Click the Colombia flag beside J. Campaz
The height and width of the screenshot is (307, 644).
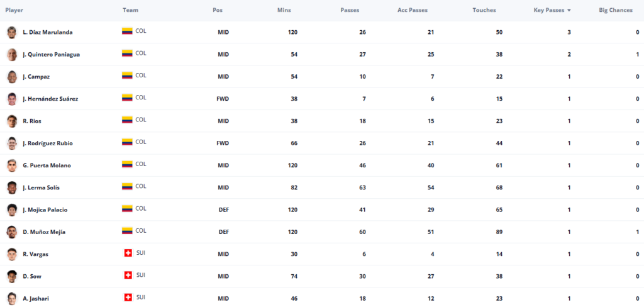(x=127, y=75)
